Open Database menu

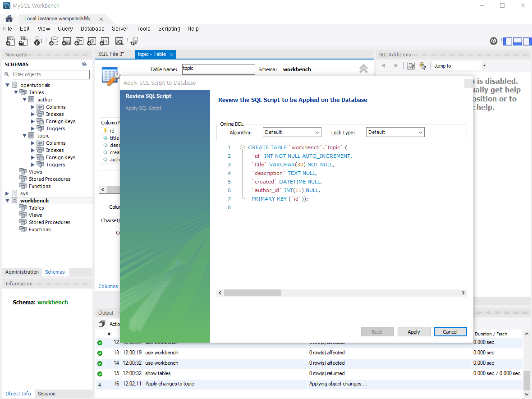(92, 29)
